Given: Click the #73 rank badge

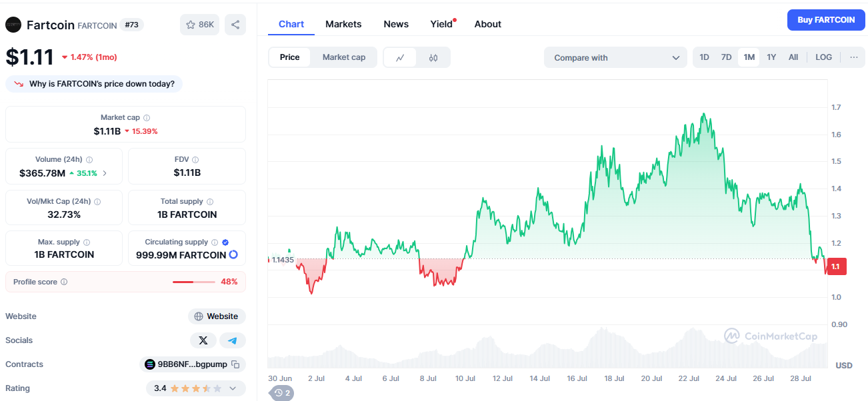Looking at the screenshot, I should click(x=133, y=25).
